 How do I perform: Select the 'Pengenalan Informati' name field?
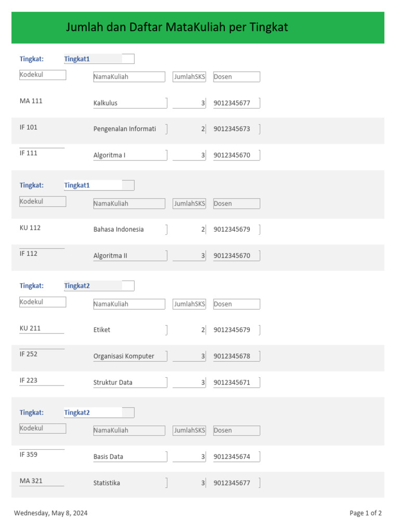tap(130, 129)
